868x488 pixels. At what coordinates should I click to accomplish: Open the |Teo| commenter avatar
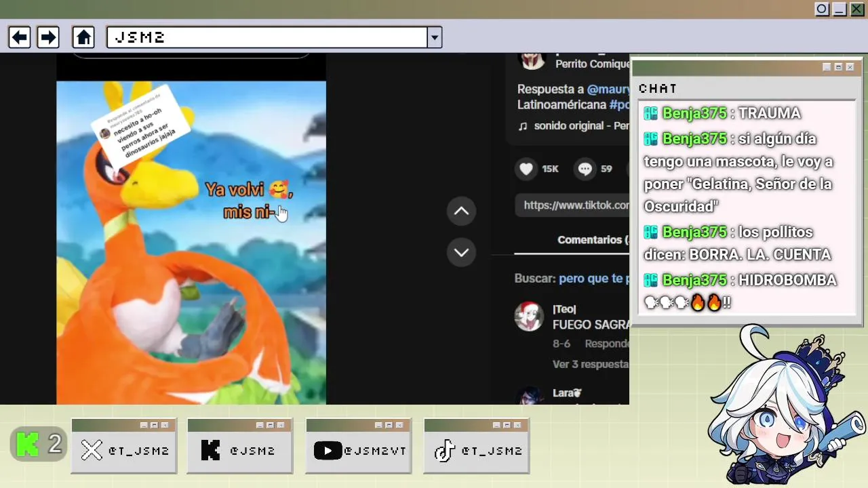click(x=529, y=317)
